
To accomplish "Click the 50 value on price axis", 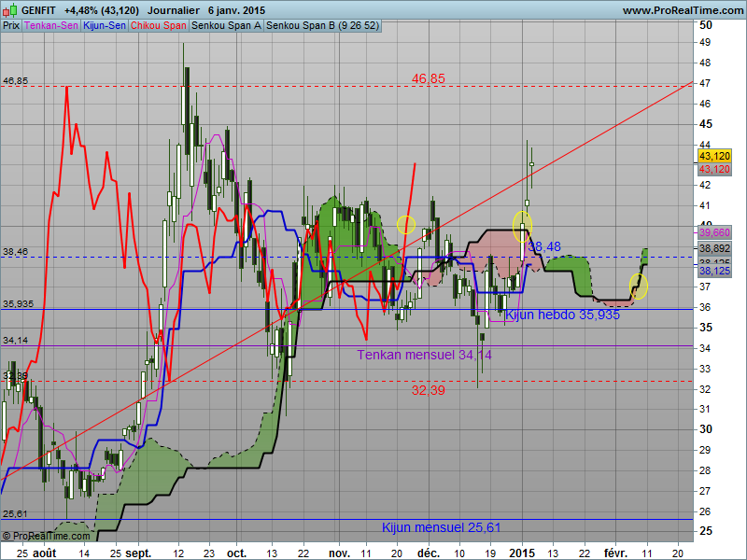I will click(706, 25).
